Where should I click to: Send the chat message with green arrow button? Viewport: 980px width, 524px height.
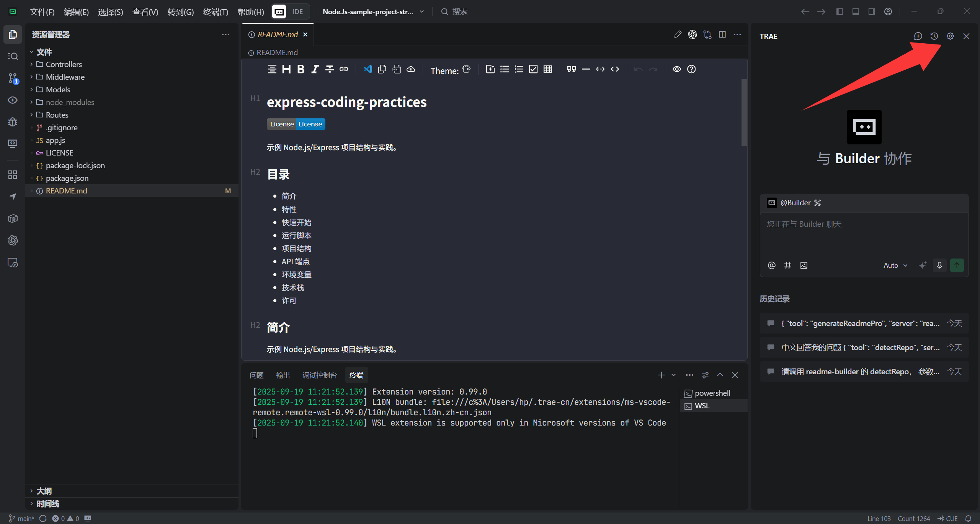click(x=957, y=265)
